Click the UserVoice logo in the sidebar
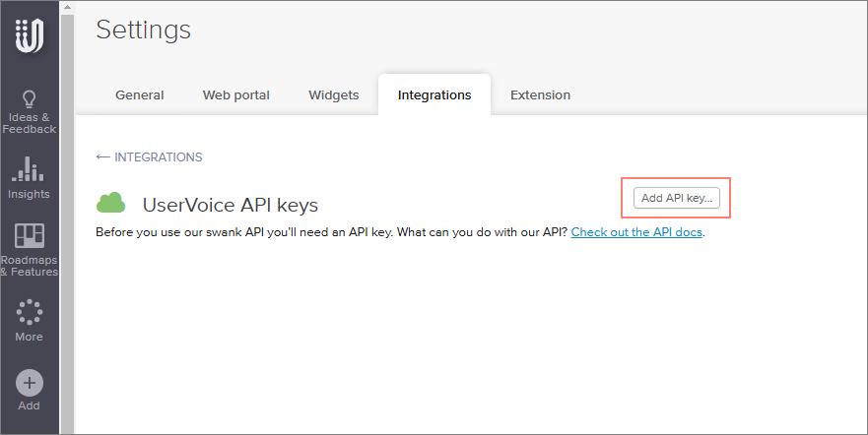The height and width of the screenshot is (435, 868). 29,36
